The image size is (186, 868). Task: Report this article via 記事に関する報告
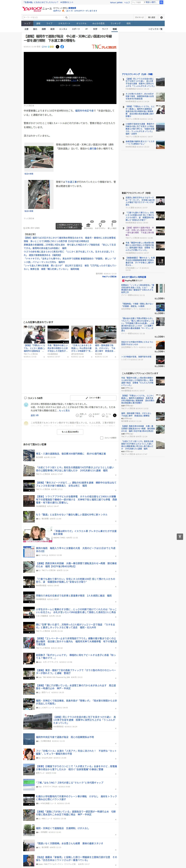[32, 228]
